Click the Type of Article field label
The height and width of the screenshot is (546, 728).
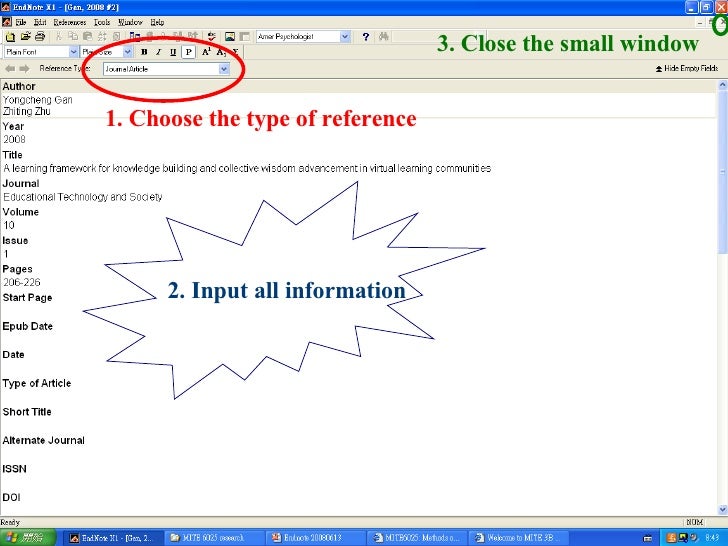[37, 384]
